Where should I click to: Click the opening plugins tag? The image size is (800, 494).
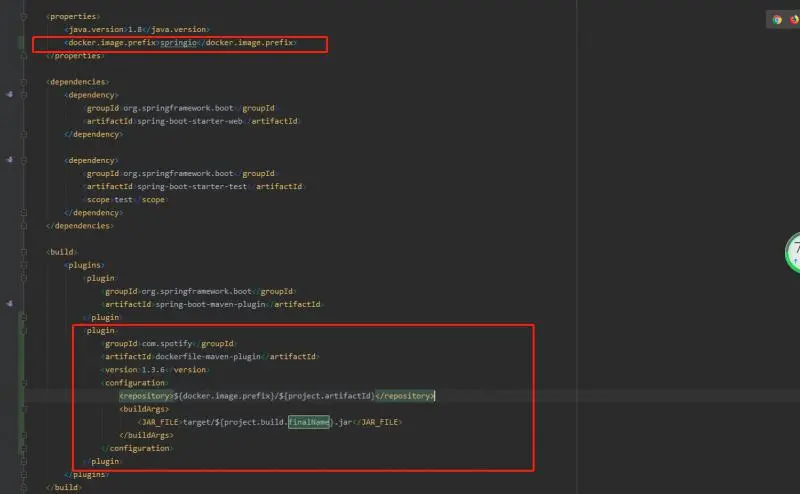[84, 265]
